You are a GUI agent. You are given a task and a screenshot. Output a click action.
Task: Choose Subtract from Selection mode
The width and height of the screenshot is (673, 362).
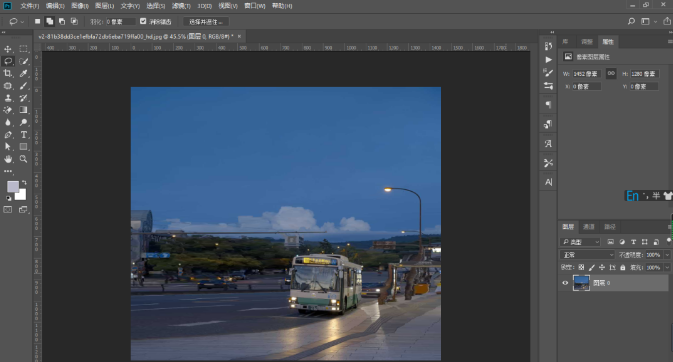tap(62, 21)
